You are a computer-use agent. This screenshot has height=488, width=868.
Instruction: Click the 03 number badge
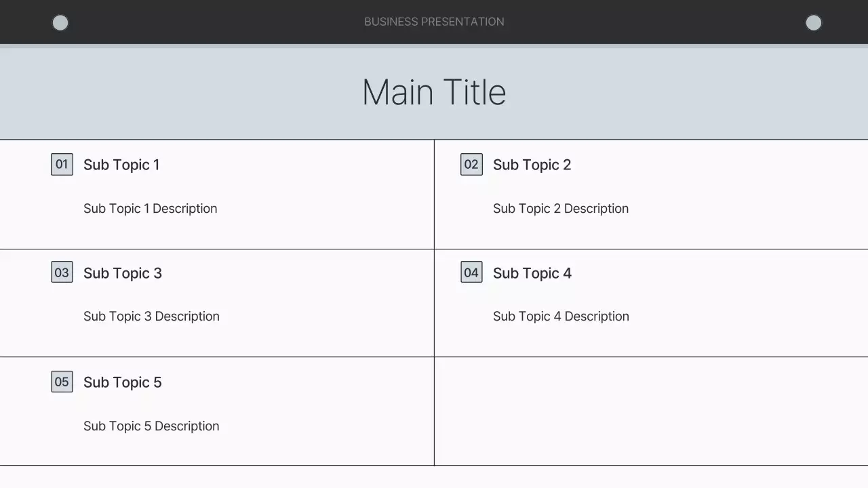tap(62, 272)
